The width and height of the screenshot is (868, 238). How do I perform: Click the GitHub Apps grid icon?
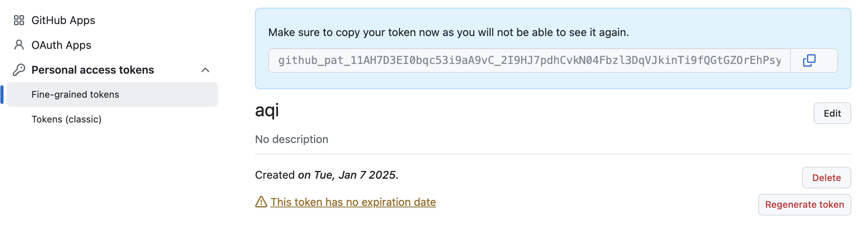pos(19,20)
